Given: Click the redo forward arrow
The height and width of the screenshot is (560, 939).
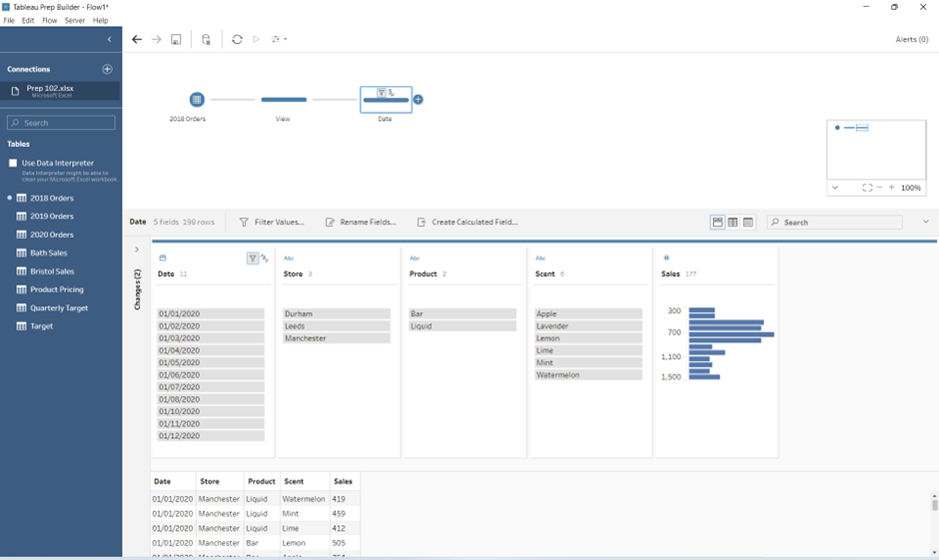Looking at the screenshot, I should click(x=156, y=39).
